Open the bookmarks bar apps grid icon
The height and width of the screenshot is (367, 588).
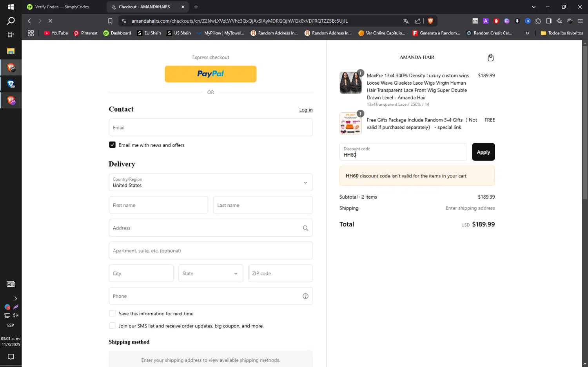31,33
